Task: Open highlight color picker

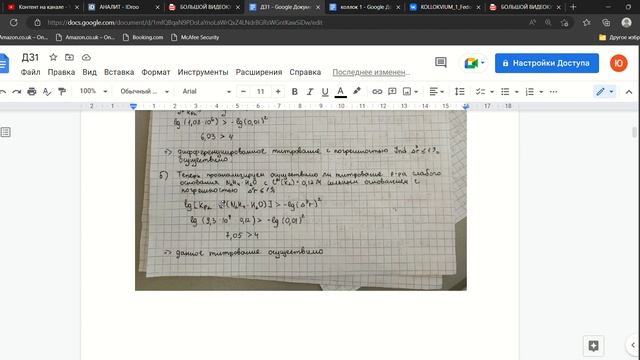Action: point(357,92)
